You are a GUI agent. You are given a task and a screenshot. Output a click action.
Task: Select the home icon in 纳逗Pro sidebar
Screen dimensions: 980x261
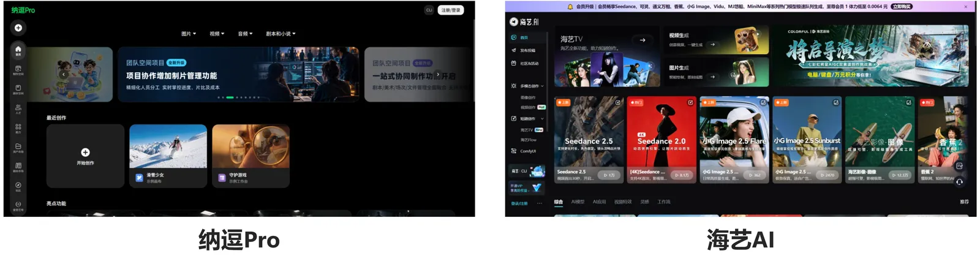tap(18, 50)
